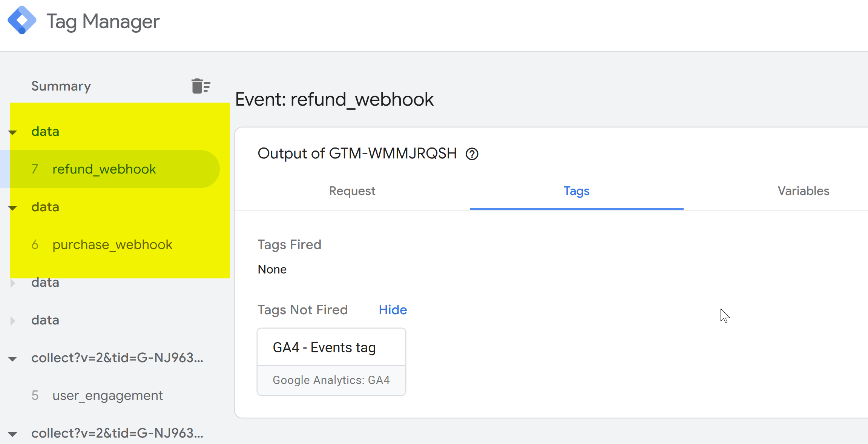Collapse the bottom collect?v=2 request group
The width and height of the screenshot is (868, 444).
(x=12, y=434)
